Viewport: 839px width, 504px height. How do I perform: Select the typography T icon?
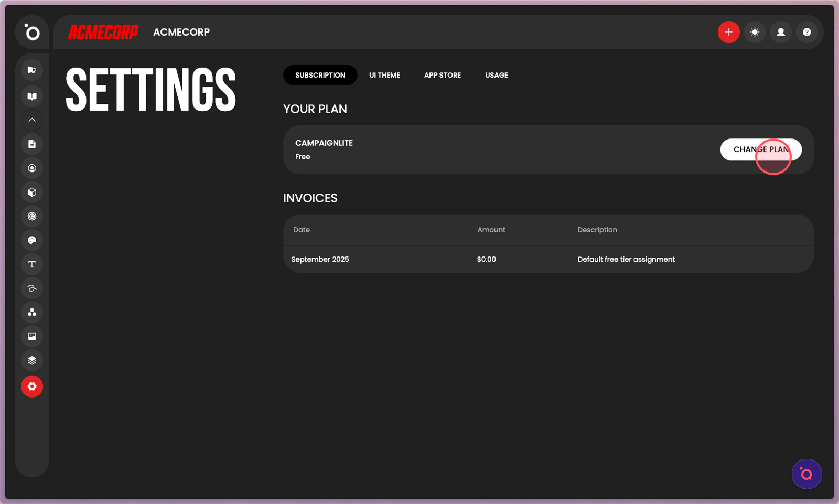32,264
